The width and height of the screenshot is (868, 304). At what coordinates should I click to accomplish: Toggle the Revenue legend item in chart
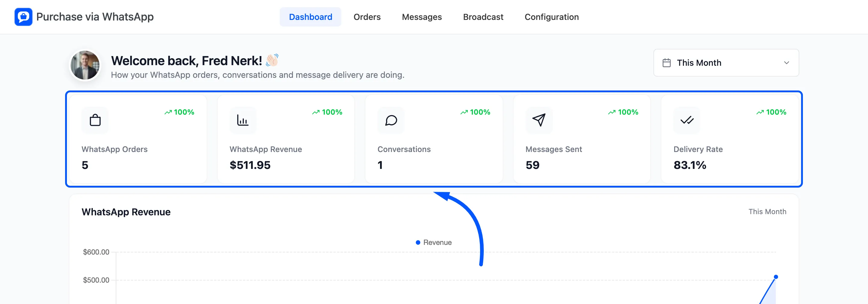pos(434,242)
